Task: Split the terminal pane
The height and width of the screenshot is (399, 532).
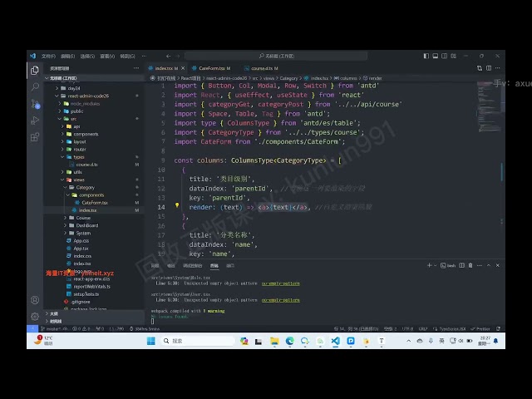Action: 462,265
